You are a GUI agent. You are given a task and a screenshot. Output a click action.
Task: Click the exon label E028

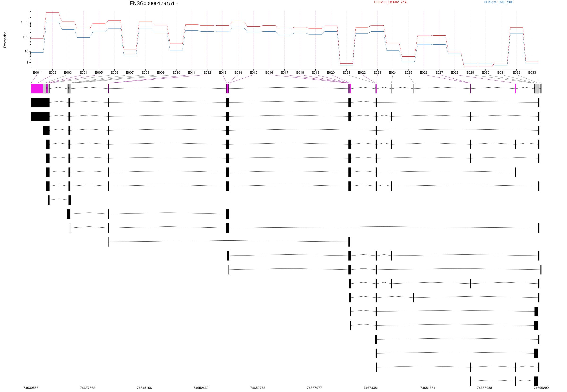coord(455,73)
